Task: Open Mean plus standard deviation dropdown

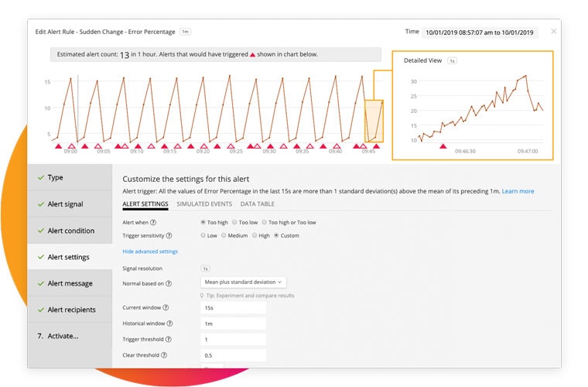Action: (x=244, y=283)
